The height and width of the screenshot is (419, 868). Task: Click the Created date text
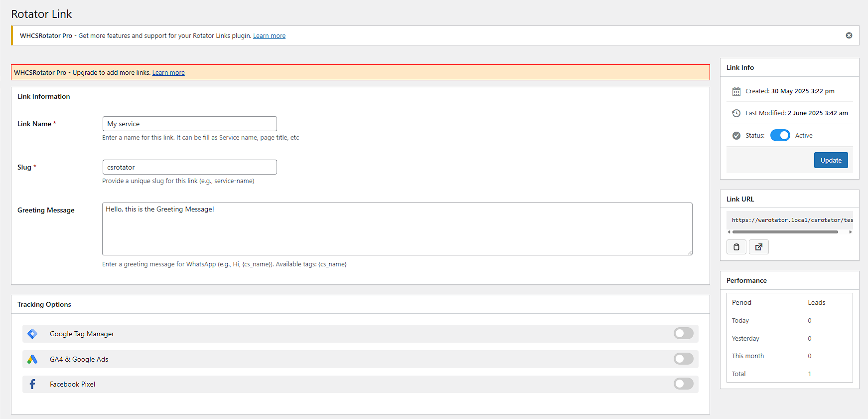803,91
